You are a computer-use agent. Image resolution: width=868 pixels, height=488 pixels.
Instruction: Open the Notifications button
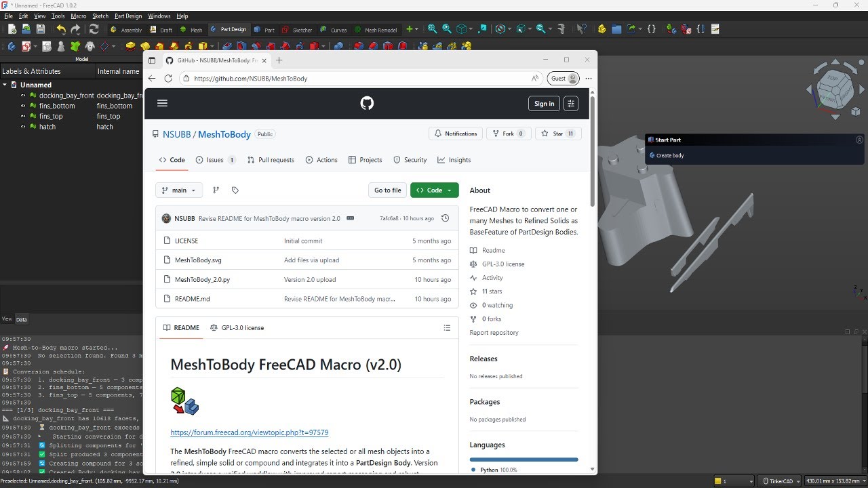(x=456, y=134)
